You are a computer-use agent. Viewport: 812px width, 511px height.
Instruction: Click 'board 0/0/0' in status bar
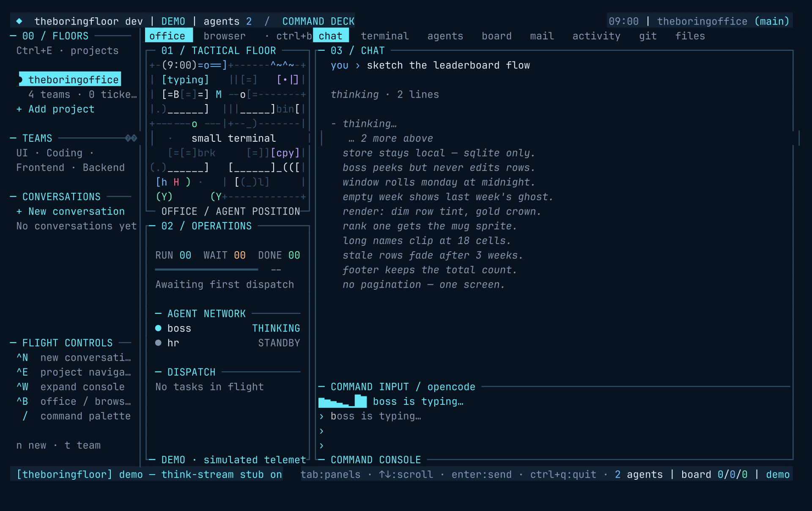(x=714, y=475)
